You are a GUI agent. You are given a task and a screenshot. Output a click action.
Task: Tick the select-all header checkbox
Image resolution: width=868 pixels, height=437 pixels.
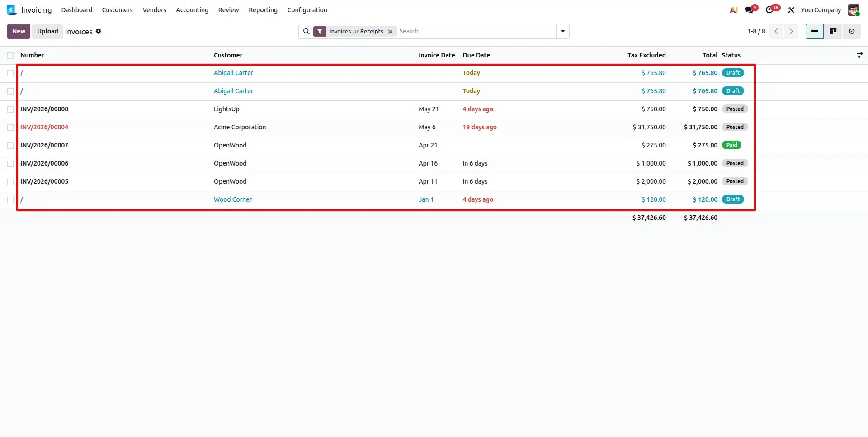tap(10, 55)
